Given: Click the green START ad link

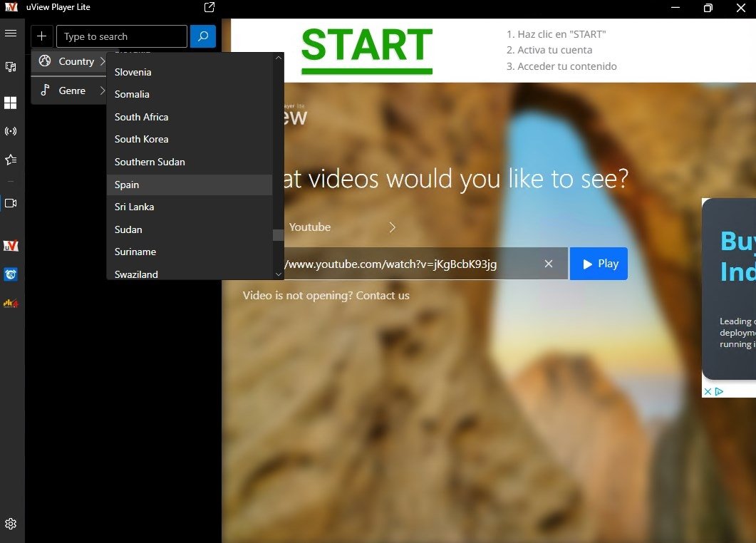Looking at the screenshot, I should 367,50.
